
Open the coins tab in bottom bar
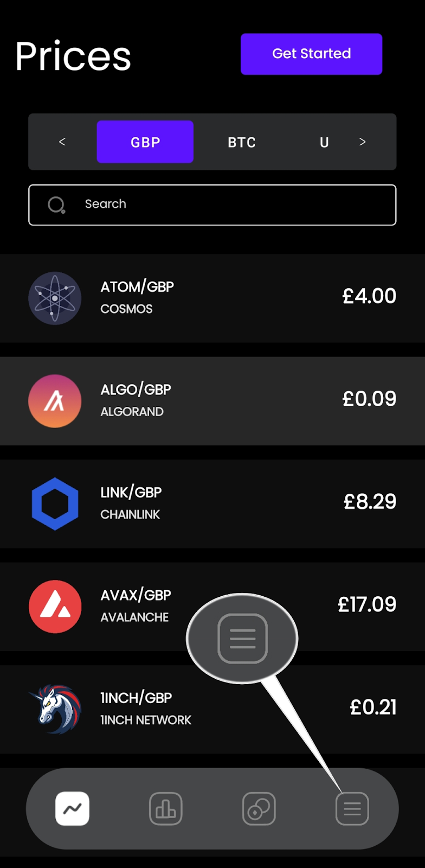(259, 809)
